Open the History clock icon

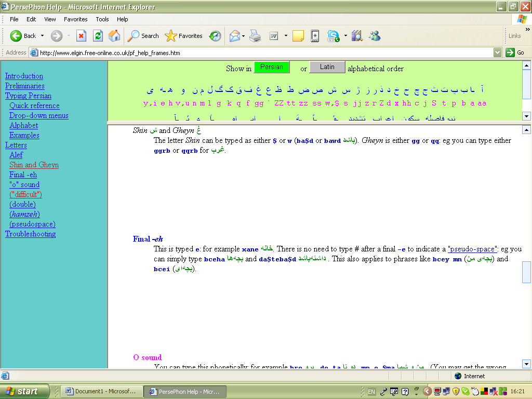click(215, 36)
